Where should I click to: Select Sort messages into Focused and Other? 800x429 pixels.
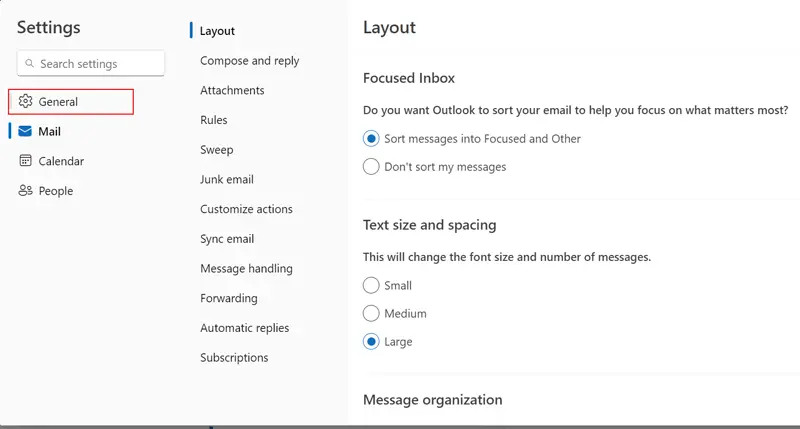pos(371,139)
